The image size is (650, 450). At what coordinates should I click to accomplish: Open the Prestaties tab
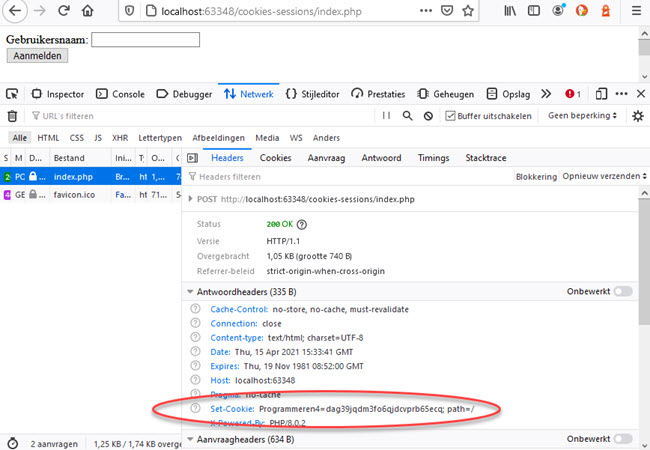378,94
